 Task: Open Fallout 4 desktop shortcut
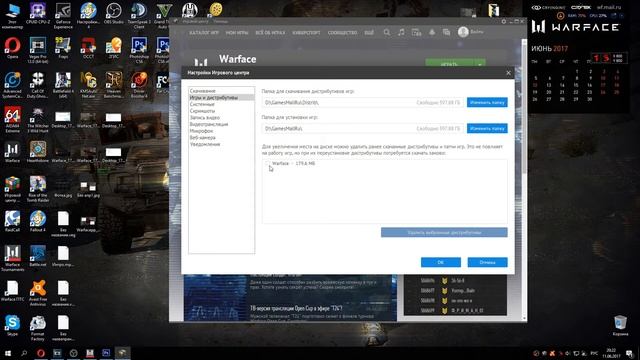coord(38,222)
